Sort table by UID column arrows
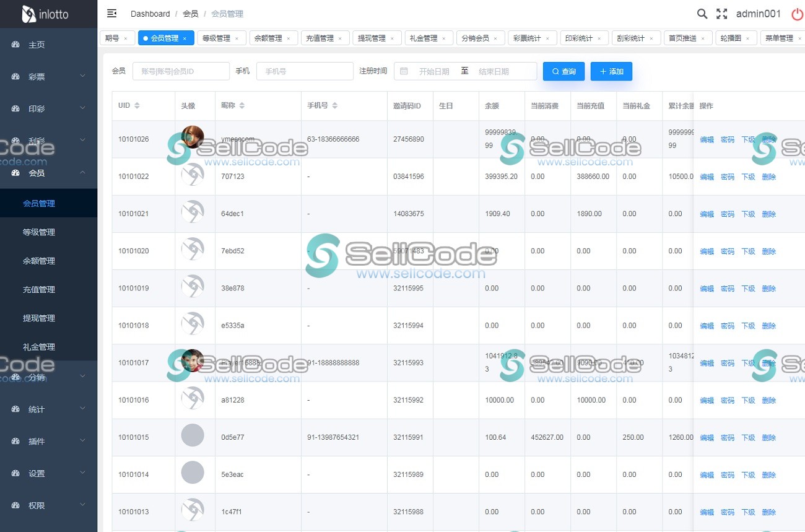Image resolution: width=805 pixels, height=532 pixels. (x=137, y=106)
